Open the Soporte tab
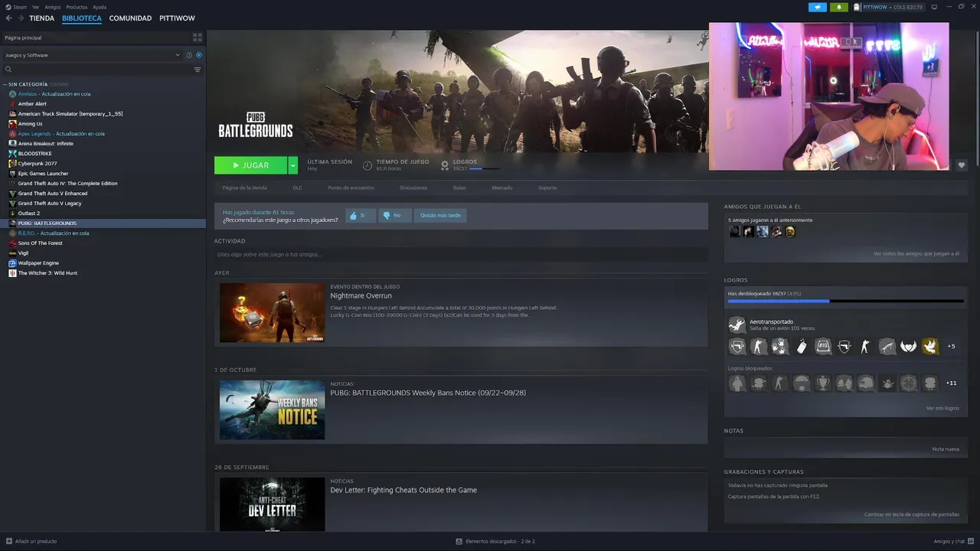Screen dimensions: 980x551 pyautogui.click(x=547, y=187)
